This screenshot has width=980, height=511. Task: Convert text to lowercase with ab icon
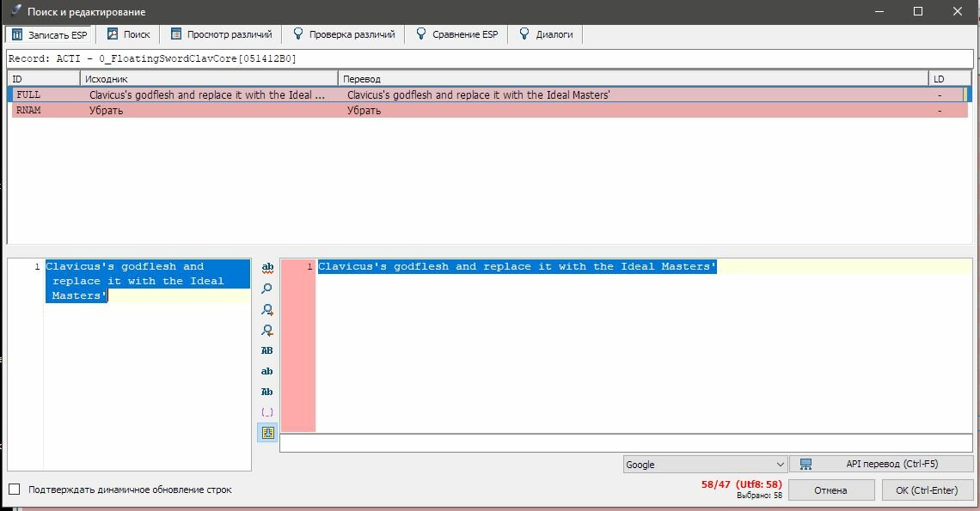266,371
